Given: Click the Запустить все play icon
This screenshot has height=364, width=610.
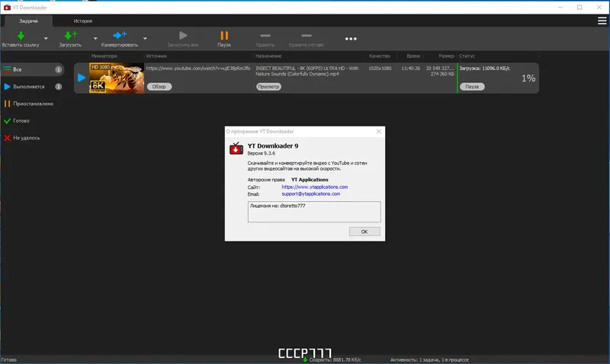Looking at the screenshot, I should pos(183,35).
